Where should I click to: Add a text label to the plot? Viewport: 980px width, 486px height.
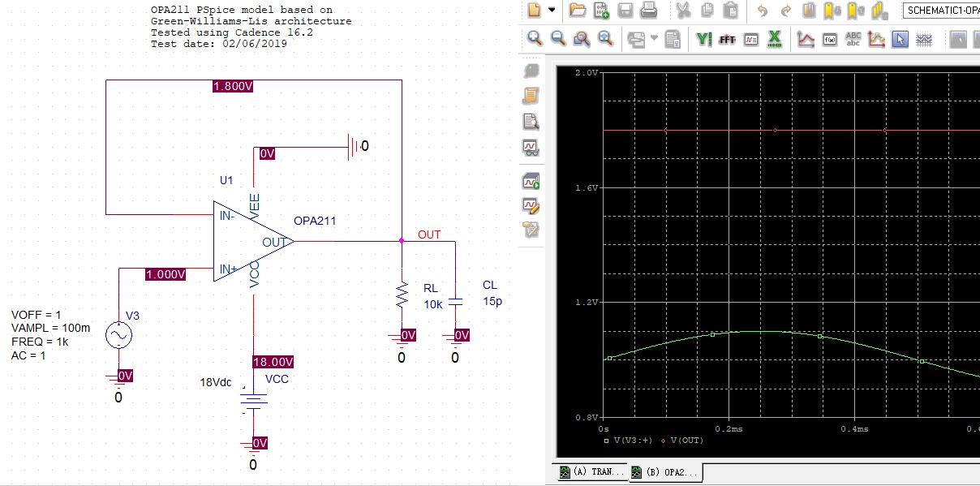[x=853, y=38]
